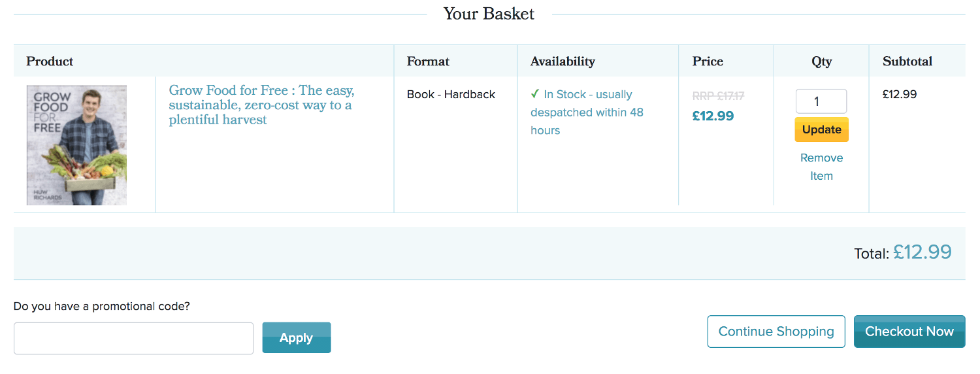Focus the quantity input box

821,101
